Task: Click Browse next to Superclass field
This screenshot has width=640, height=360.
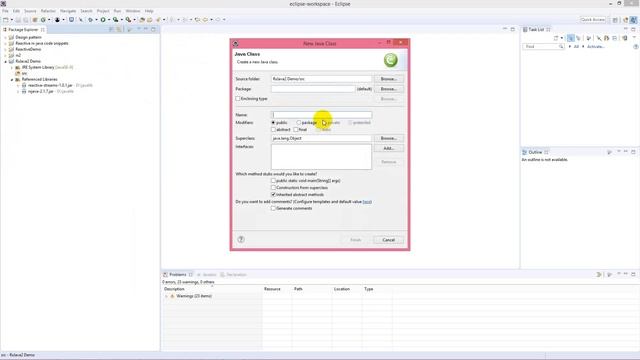Action: (x=389, y=138)
